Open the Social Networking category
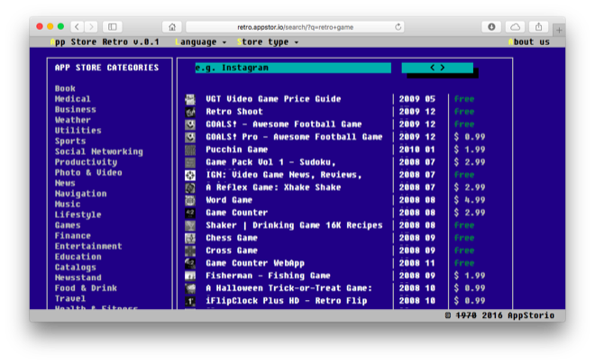Screen dimensions: 595x364 click(98, 151)
